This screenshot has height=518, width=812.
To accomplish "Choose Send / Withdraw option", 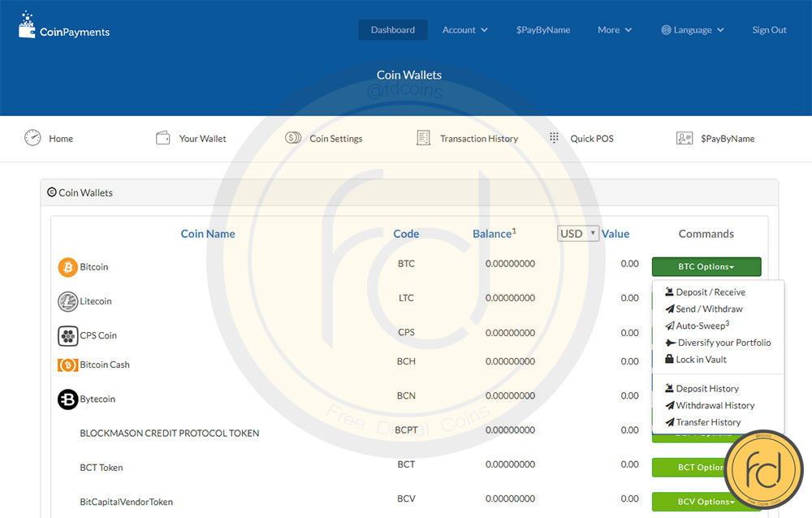I will (x=709, y=309).
